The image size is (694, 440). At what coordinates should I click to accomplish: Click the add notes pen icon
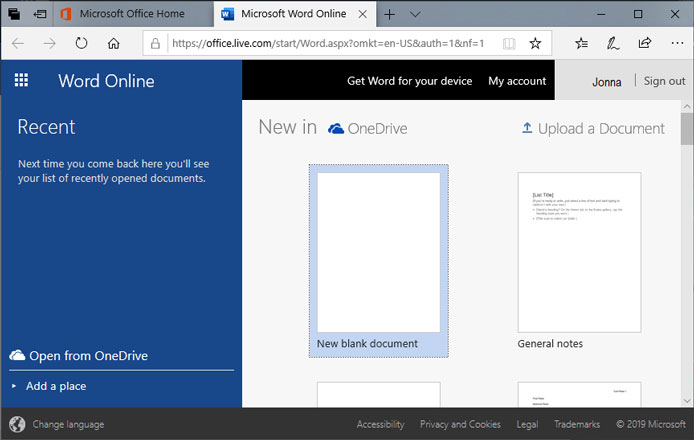click(613, 43)
